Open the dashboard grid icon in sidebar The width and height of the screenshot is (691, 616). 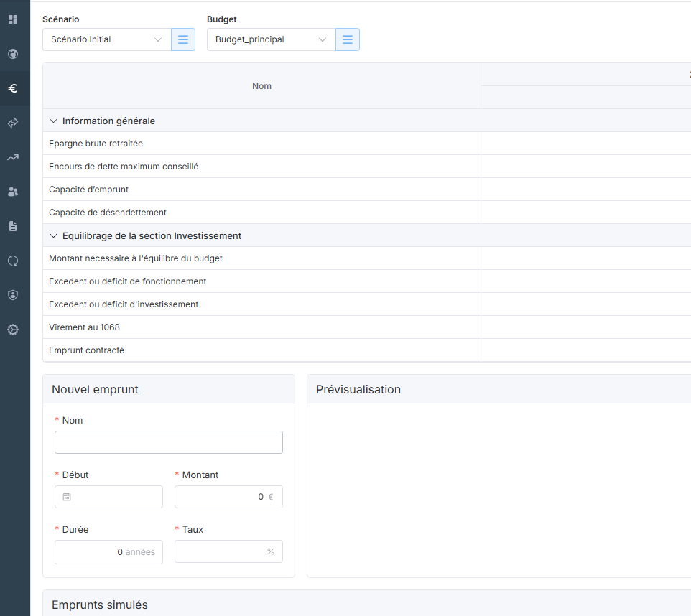click(x=13, y=19)
